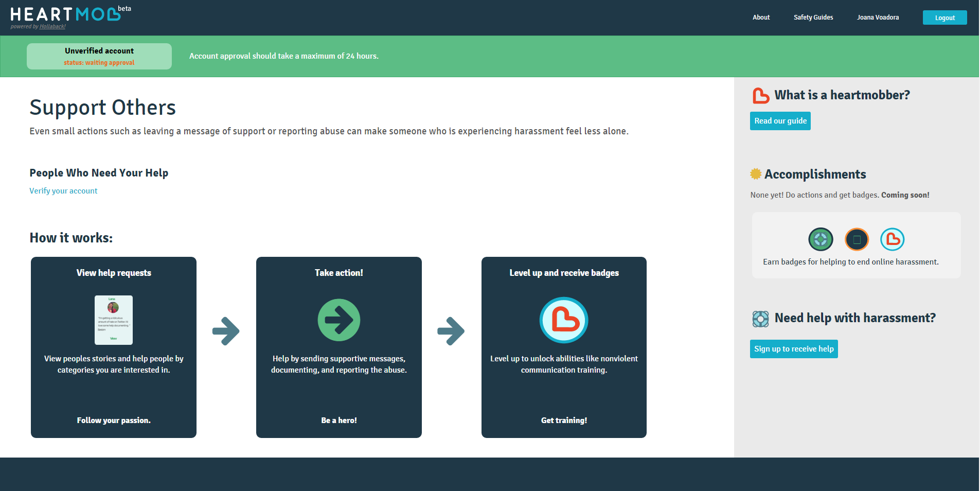
Task: Select the blue-ringed heart badge
Action: pyautogui.click(x=893, y=239)
